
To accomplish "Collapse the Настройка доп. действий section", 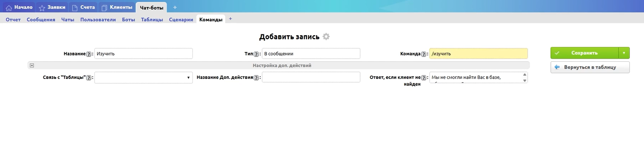I will pos(32,65).
